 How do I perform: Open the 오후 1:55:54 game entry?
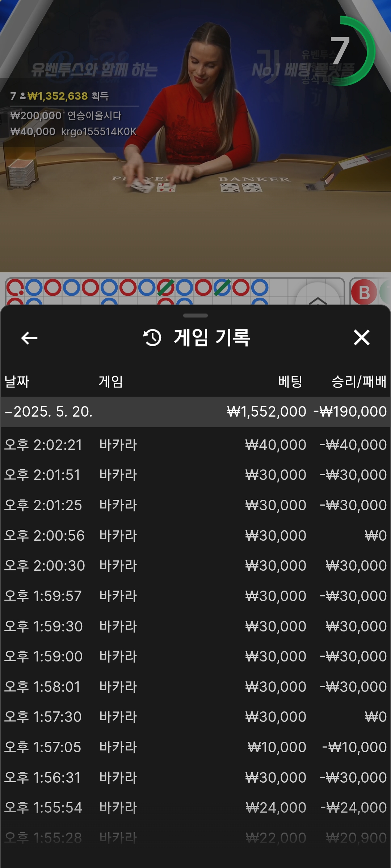point(195,808)
